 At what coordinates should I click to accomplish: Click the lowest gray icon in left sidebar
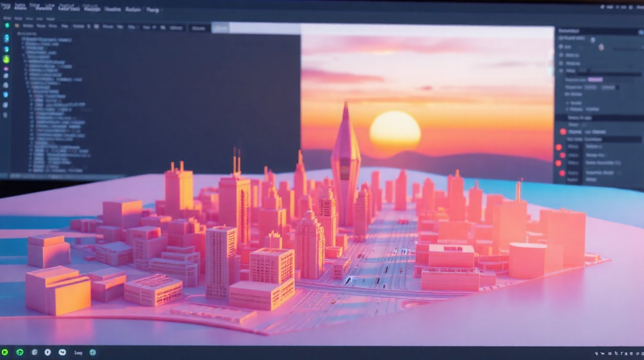click(x=5, y=115)
